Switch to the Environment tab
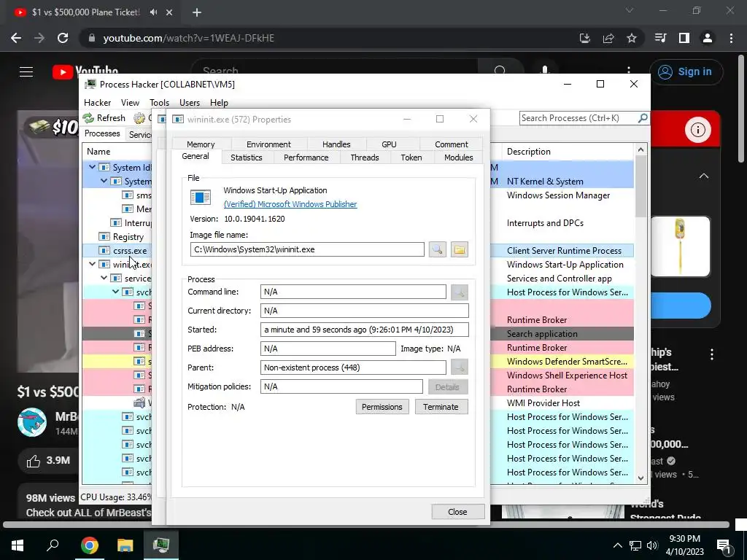Viewport: 747px width, 560px height. [x=268, y=144]
